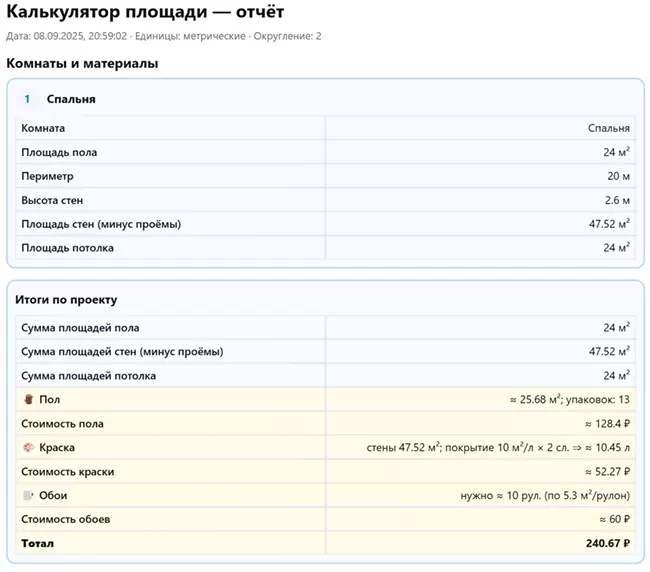The height and width of the screenshot is (572, 650).
Task: Click the Периметр row label
Action: click(x=47, y=176)
